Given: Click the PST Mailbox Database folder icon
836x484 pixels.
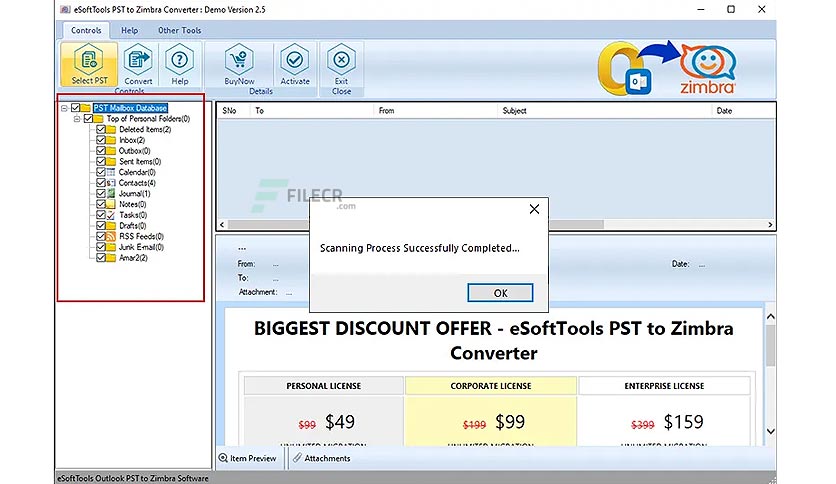Looking at the screenshot, I should [x=86, y=108].
